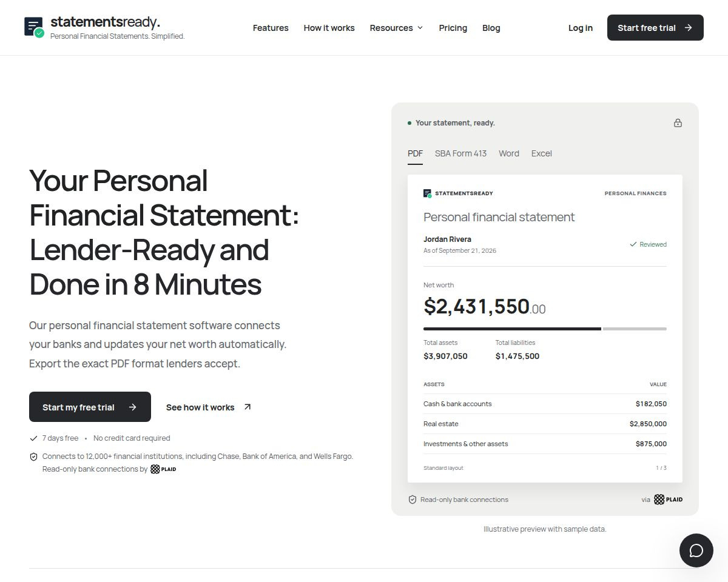Viewport: 728px width, 582px height.
Task: Click the lock icon in preview card
Action: (x=678, y=123)
